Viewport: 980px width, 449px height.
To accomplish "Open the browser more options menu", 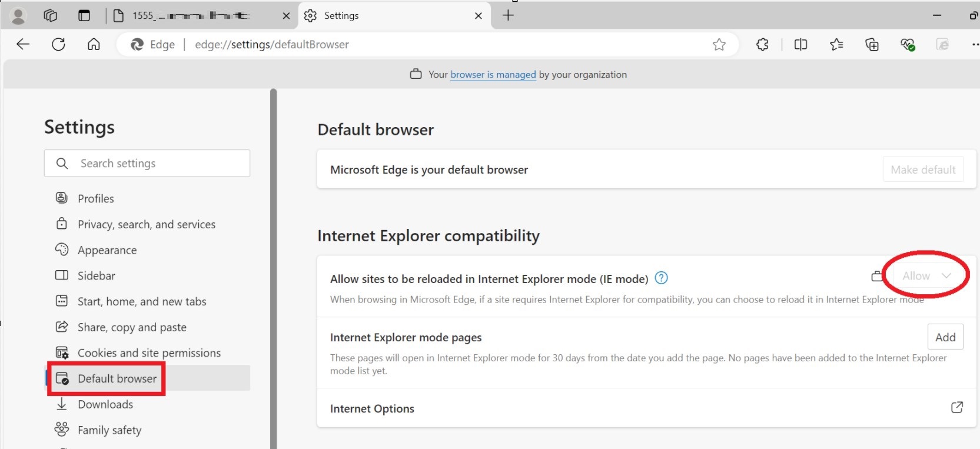I will click(975, 45).
